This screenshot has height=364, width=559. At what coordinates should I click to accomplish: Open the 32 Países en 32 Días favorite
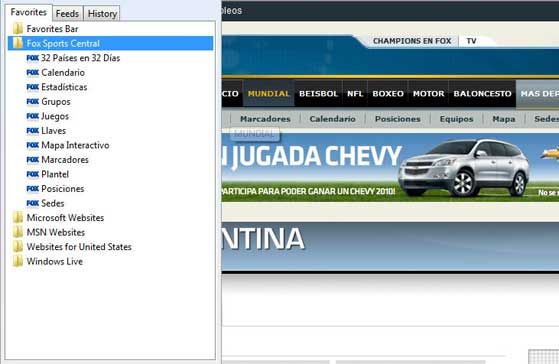click(x=80, y=58)
